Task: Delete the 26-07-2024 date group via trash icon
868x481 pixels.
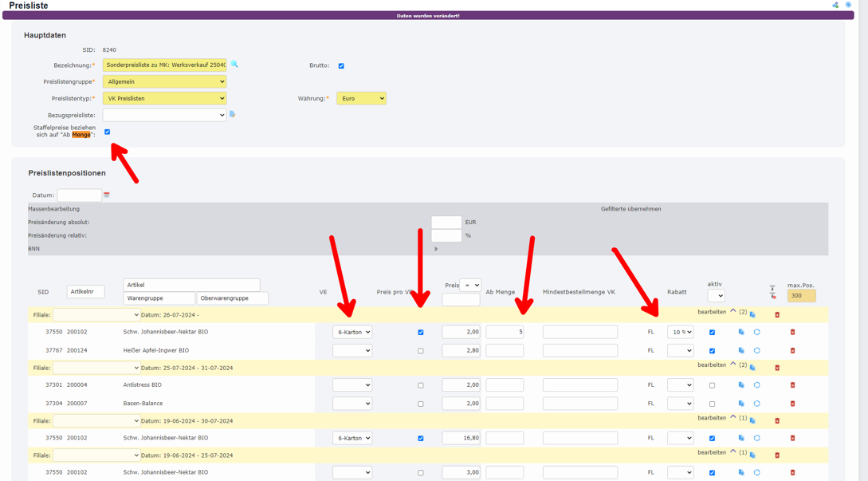Action: [x=777, y=315]
